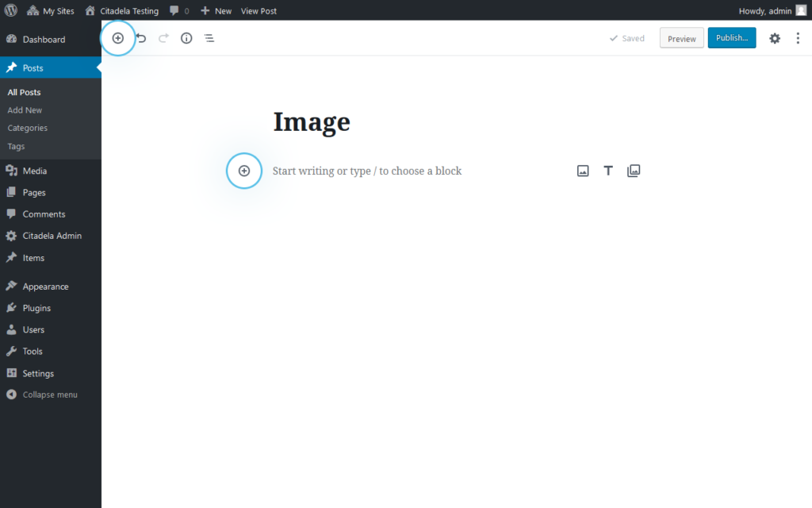Publish the post
The height and width of the screenshot is (508, 812).
pyautogui.click(x=731, y=37)
